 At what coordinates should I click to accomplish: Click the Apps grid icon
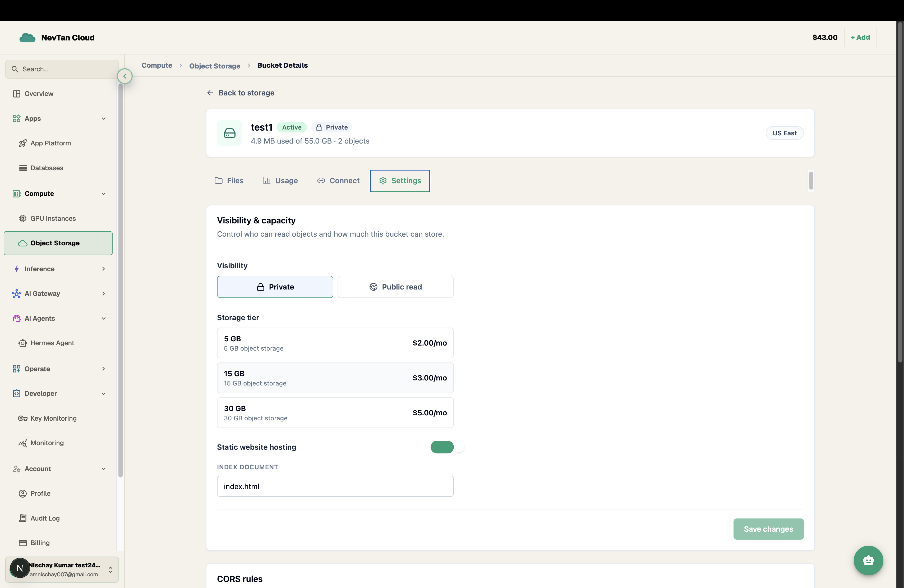point(16,118)
